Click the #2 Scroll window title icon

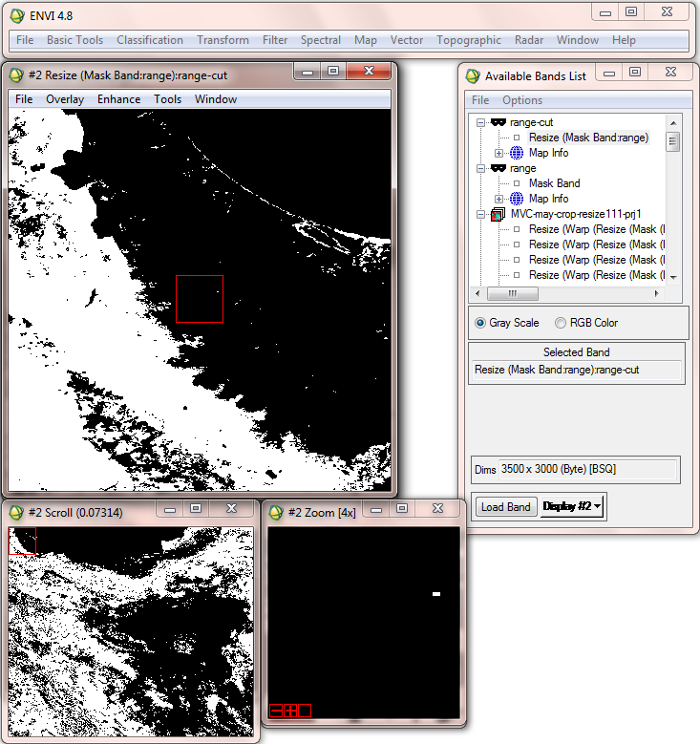coord(16,513)
